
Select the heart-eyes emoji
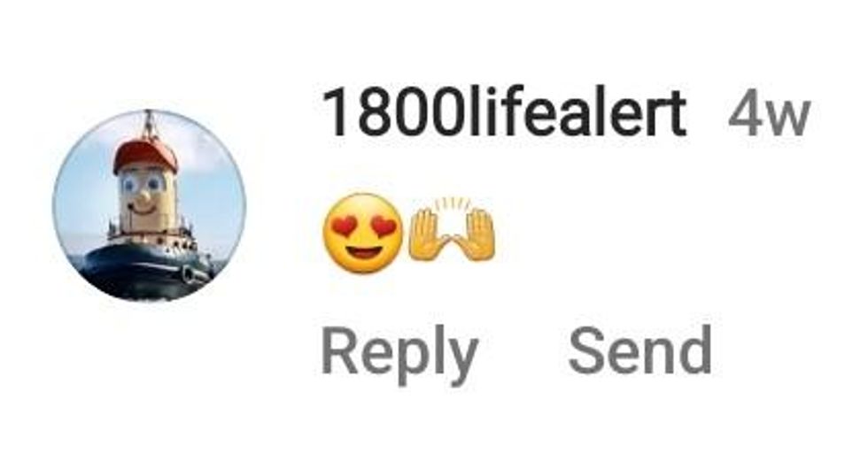pyautogui.click(x=363, y=233)
